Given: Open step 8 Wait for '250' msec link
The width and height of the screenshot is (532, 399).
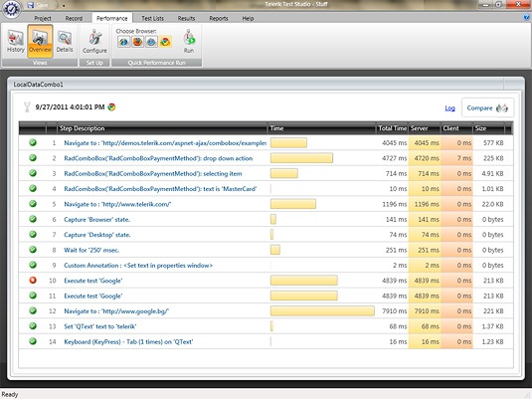Looking at the screenshot, I should tap(91, 250).
